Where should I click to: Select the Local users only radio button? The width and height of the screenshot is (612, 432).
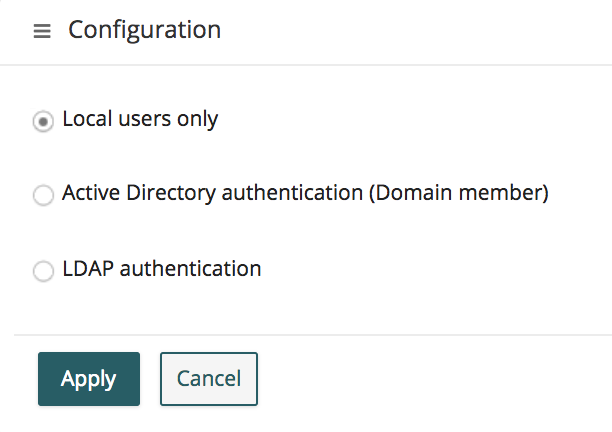[x=43, y=121]
